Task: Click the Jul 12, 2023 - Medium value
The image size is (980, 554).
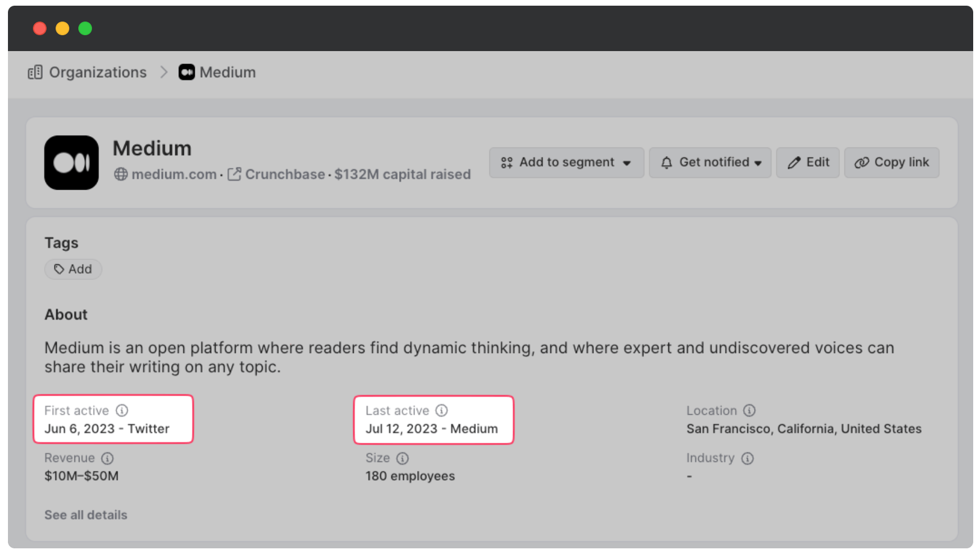Action: pos(432,429)
